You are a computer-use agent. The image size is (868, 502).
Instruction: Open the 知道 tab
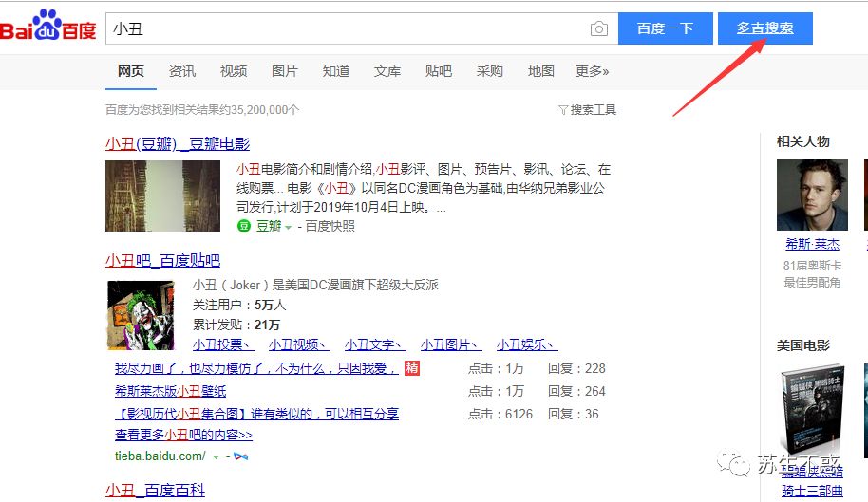click(x=336, y=71)
